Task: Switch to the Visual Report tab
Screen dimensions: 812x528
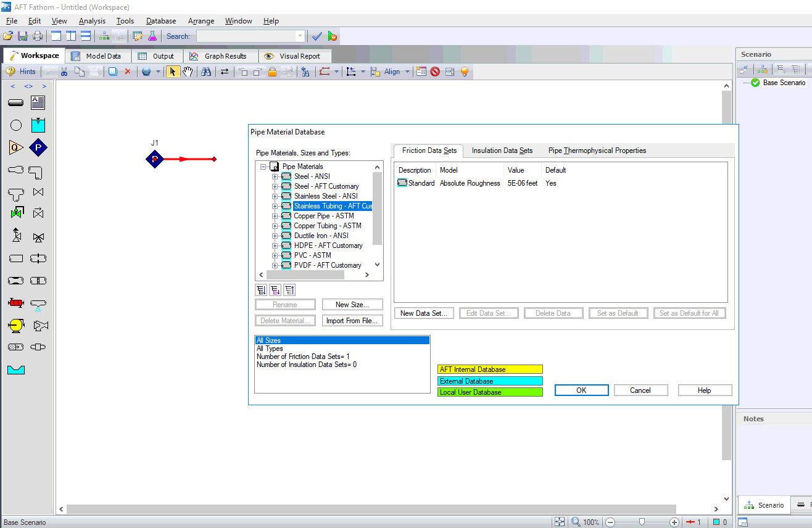Action: 294,56
